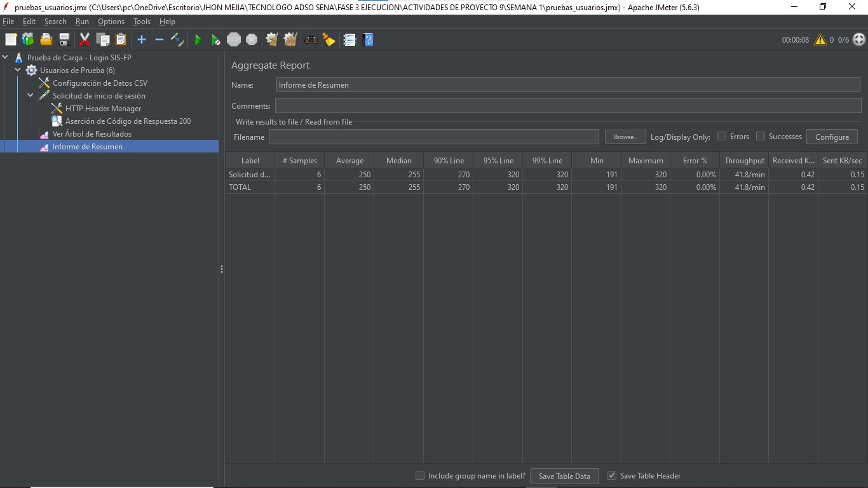This screenshot has width=868, height=488.
Task: Open the Help book icon
Action: click(x=367, y=39)
